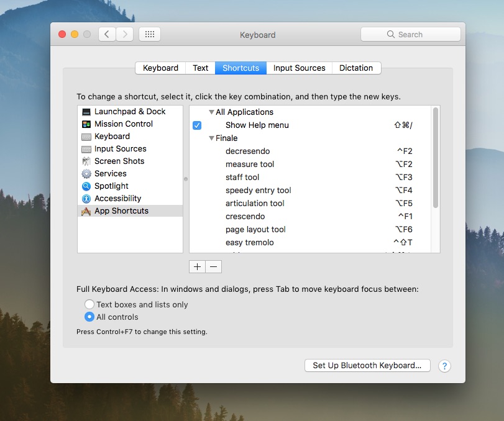Viewport: 504px width, 421px height.
Task: Open the help question mark button
Action: click(x=444, y=366)
